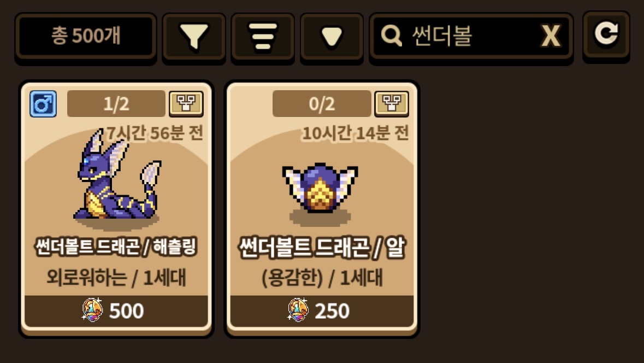Click the 1/2 counter on hatchling card

click(116, 103)
